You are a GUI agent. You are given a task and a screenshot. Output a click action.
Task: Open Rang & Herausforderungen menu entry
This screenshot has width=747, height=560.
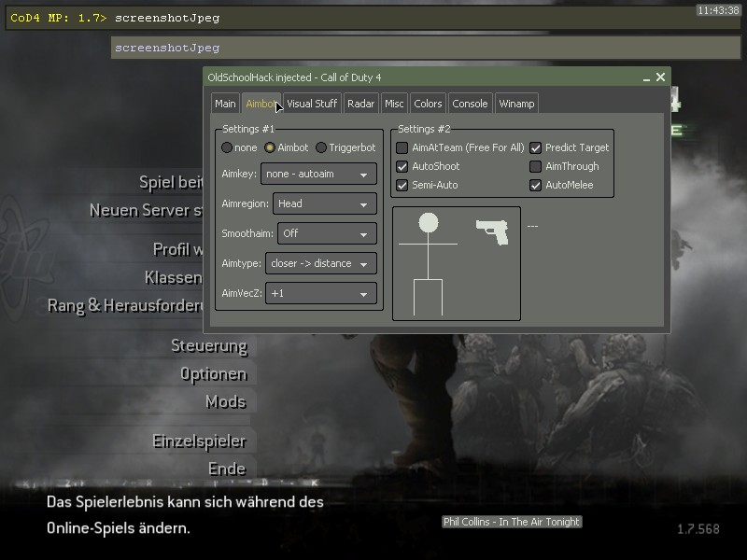pyautogui.click(x=125, y=306)
